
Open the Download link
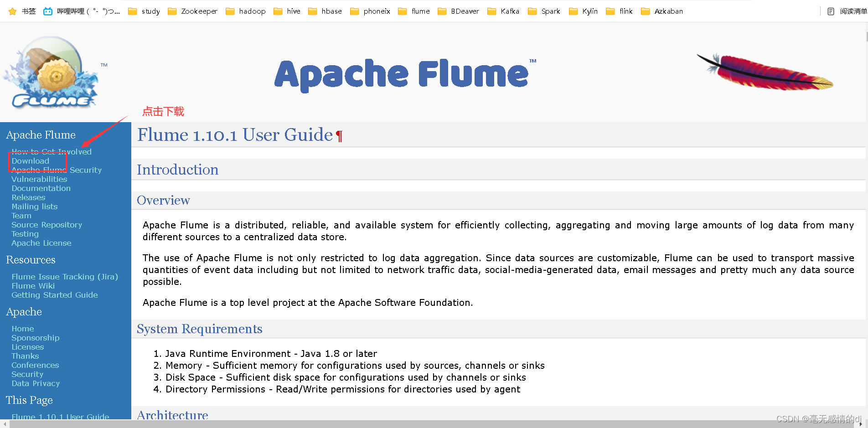pos(30,161)
